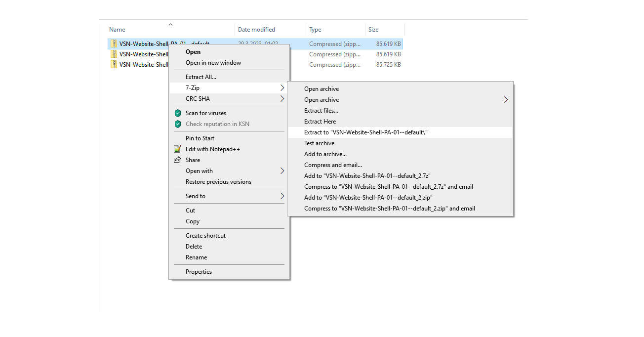Screen dimensions: 644x337
Task: Click the shield icon beside Scan for viruses
Action: pos(178,113)
